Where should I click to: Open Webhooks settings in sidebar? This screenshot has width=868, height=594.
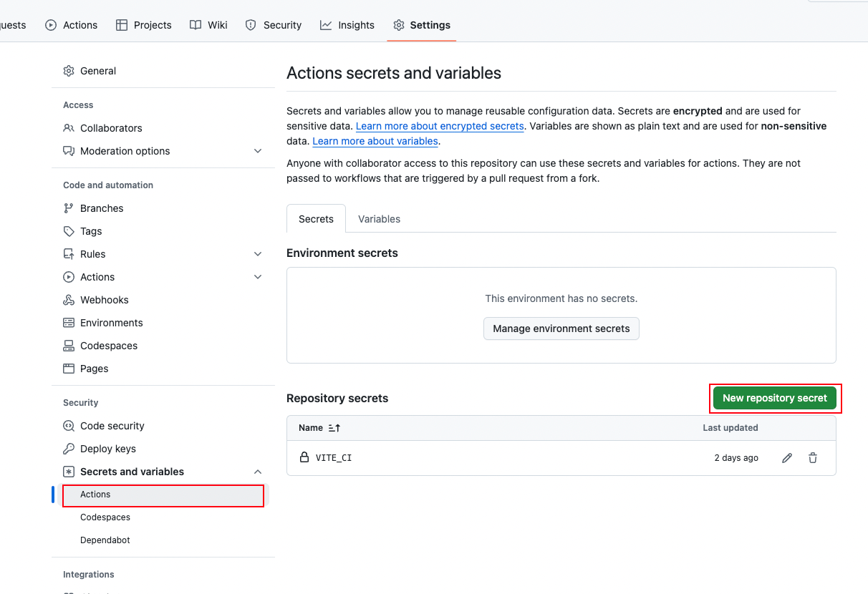tap(104, 300)
